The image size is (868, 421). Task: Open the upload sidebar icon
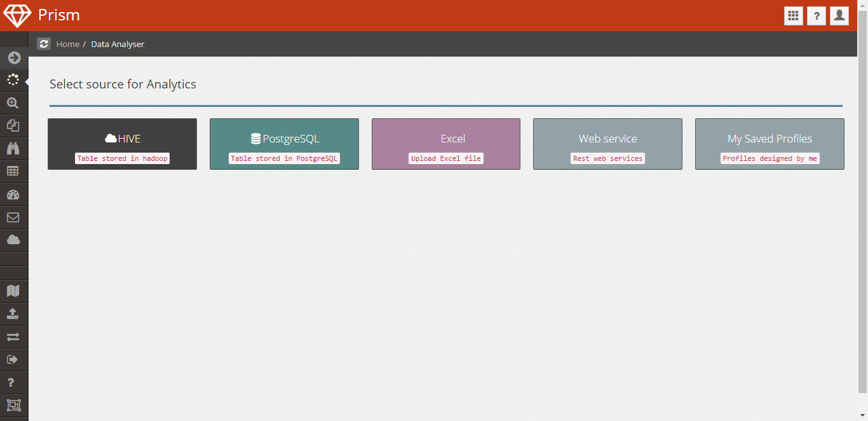coord(14,314)
